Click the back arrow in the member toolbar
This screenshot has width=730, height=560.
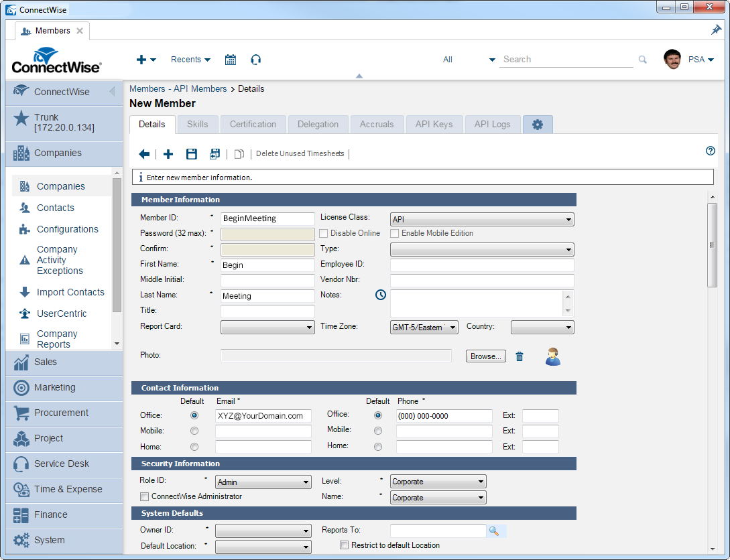pos(144,154)
